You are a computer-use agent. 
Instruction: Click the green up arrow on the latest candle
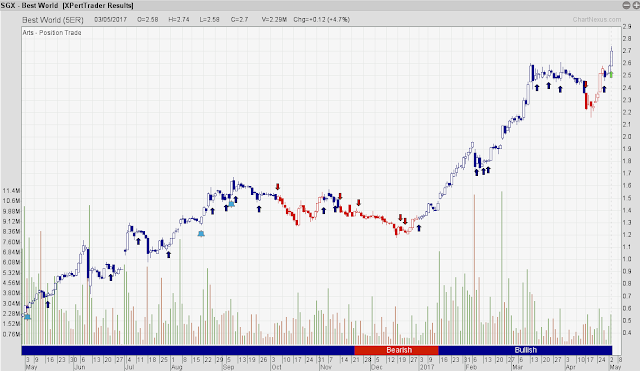click(611, 75)
